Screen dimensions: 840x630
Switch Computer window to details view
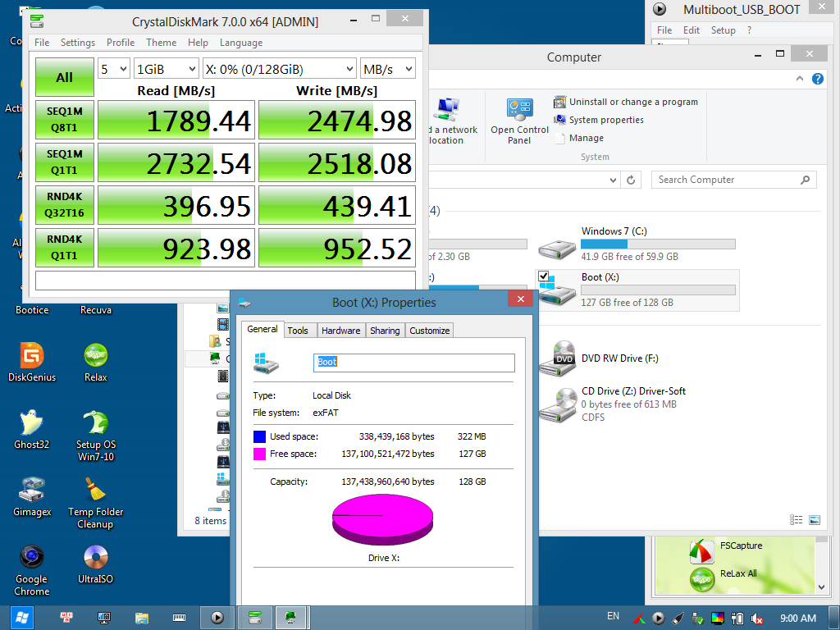[x=796, y=519]
